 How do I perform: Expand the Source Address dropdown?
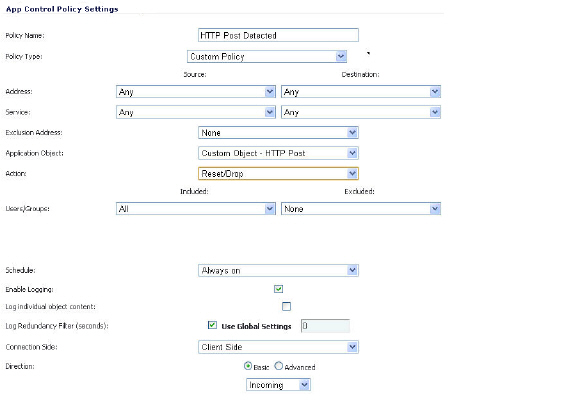(196, 92)
